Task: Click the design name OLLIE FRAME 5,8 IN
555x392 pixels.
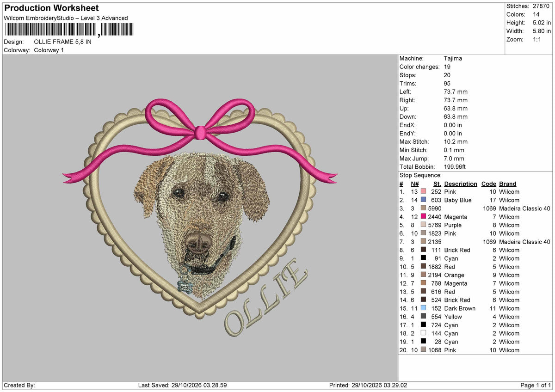Action: (62, 42)
